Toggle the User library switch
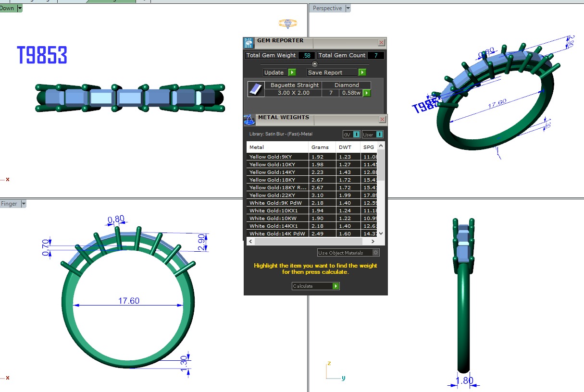 click(x=379, y=135)
